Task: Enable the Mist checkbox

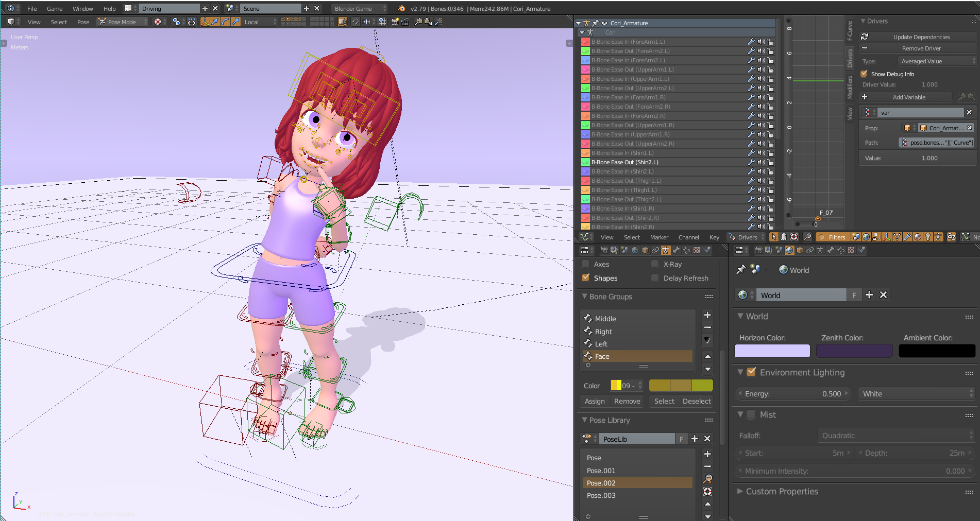Action: [x=751, y=414]
